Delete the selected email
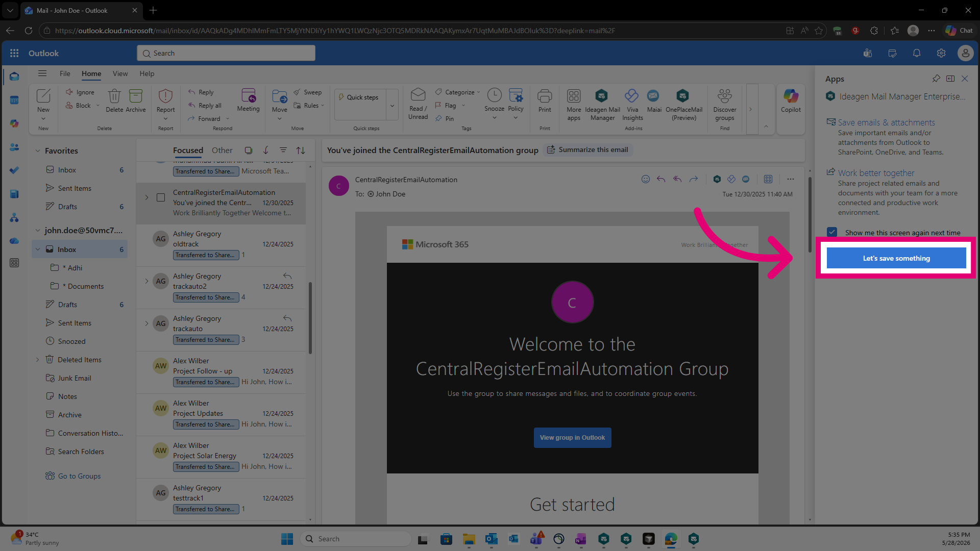Viewport: 980px width, 551px height. (114, 101)
